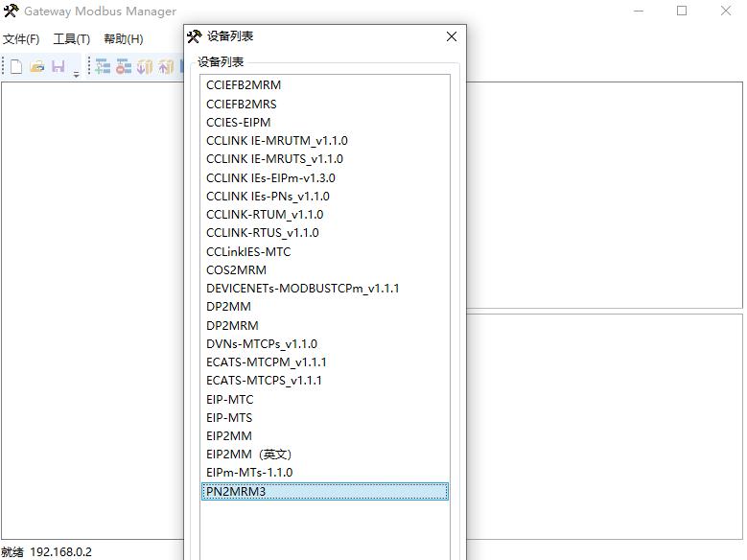Select CCLINK-RTUM_v1.1.0 entry
This screenshot has height=560, width=747.
pyautogui.click(x=325, y=215)
